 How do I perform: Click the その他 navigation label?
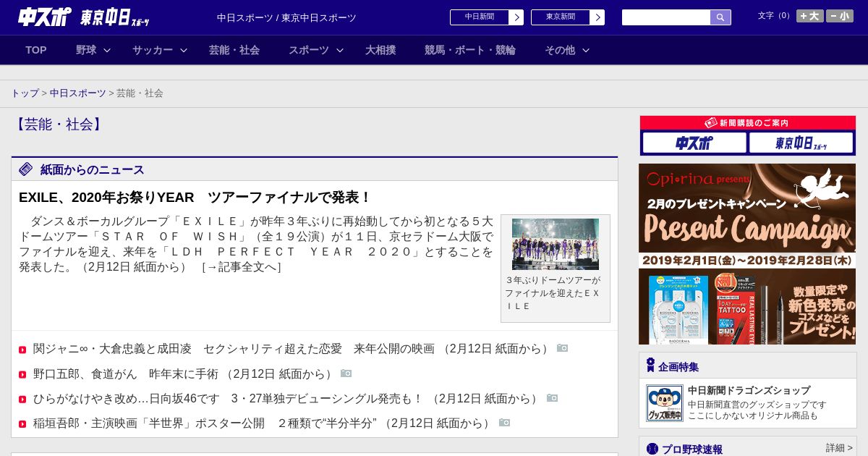coord(560,50)
